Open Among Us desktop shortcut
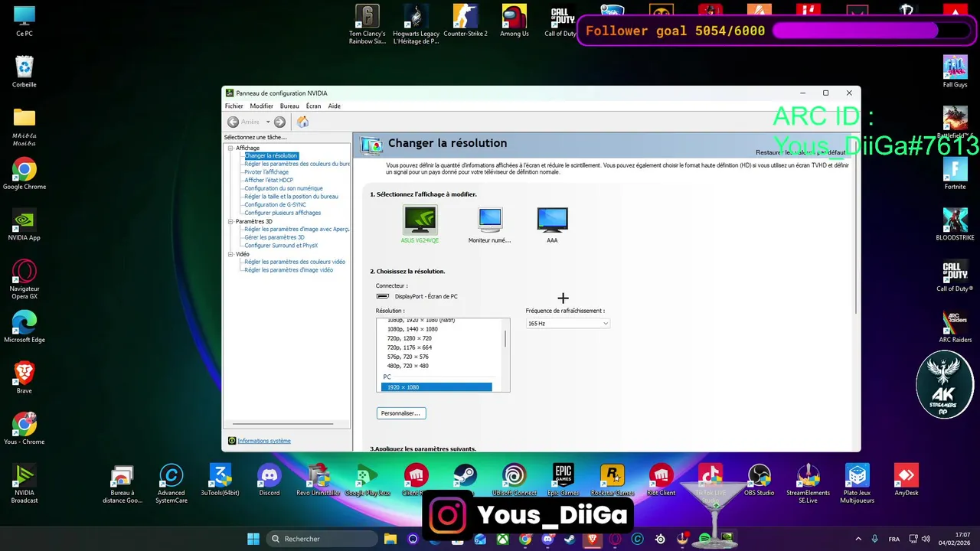Image resolution: width=980 pixels, height=551 pixels. 514,21
